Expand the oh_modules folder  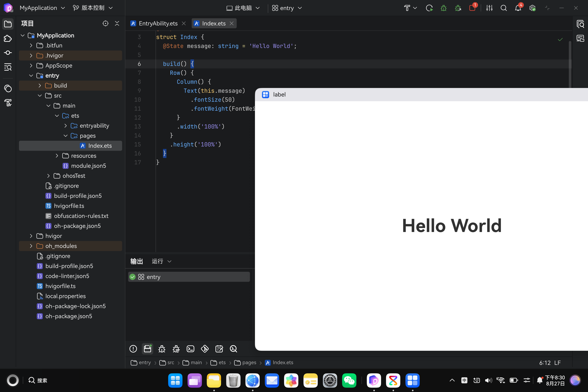(x=31, y=246)
